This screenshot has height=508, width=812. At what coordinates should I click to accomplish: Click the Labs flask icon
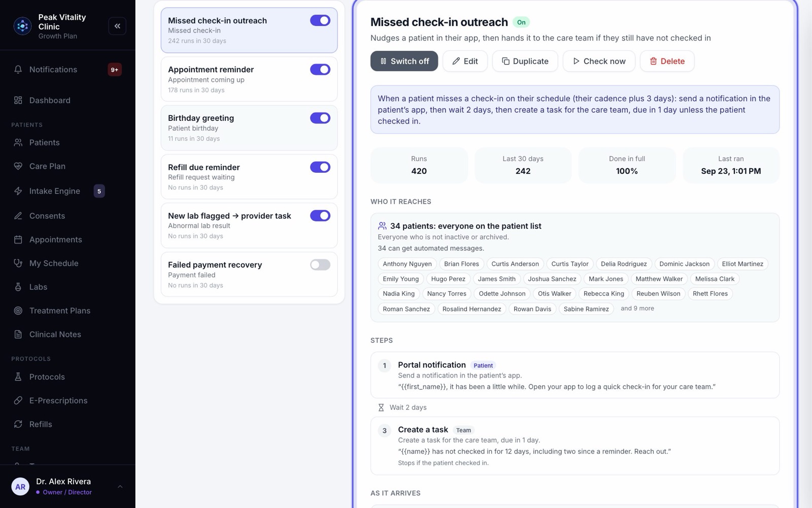18,287
